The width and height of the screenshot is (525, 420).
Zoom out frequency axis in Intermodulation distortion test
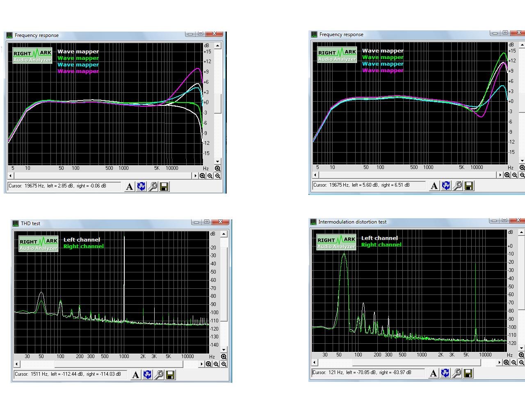pyautogui.click(x=514, y=363)
